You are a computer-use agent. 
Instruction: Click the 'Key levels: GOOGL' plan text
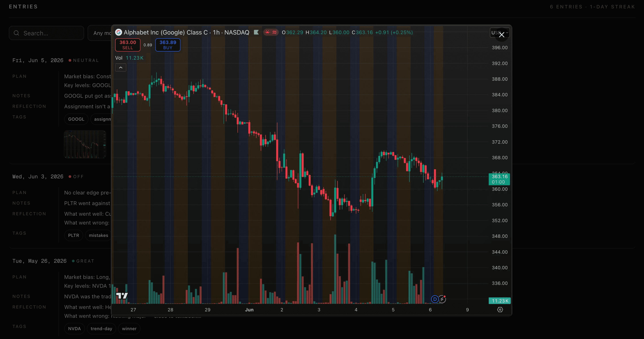(87, 85)
